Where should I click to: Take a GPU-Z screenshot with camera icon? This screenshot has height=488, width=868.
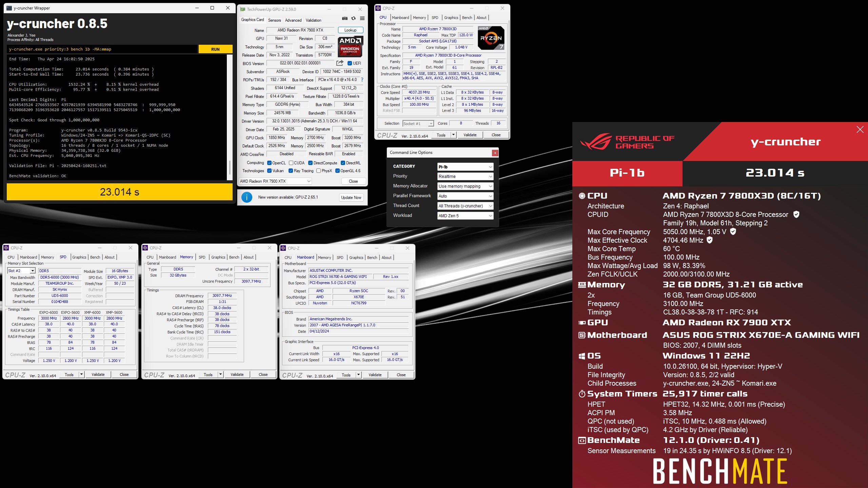pos(344,19)
